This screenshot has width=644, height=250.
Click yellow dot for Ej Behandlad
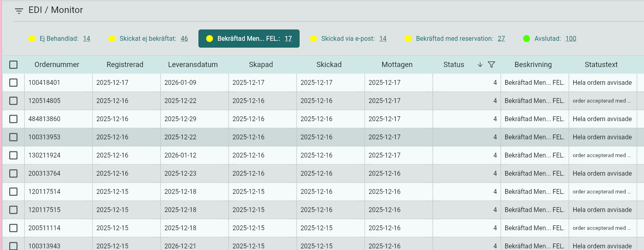[32, 39]
